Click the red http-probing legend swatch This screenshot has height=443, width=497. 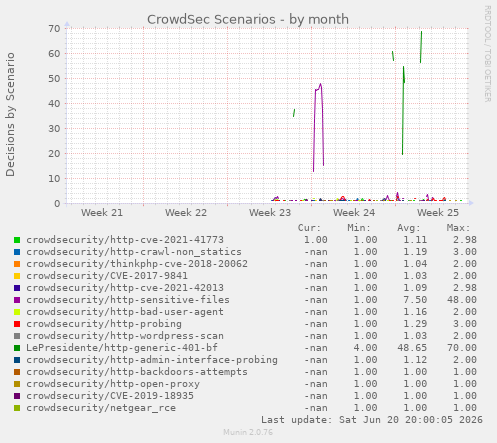tap(17, 324)
